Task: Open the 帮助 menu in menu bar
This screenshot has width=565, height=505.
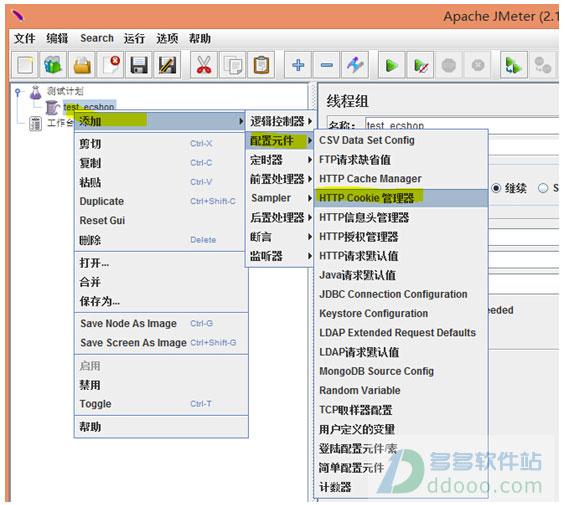Action: point(200,38)
